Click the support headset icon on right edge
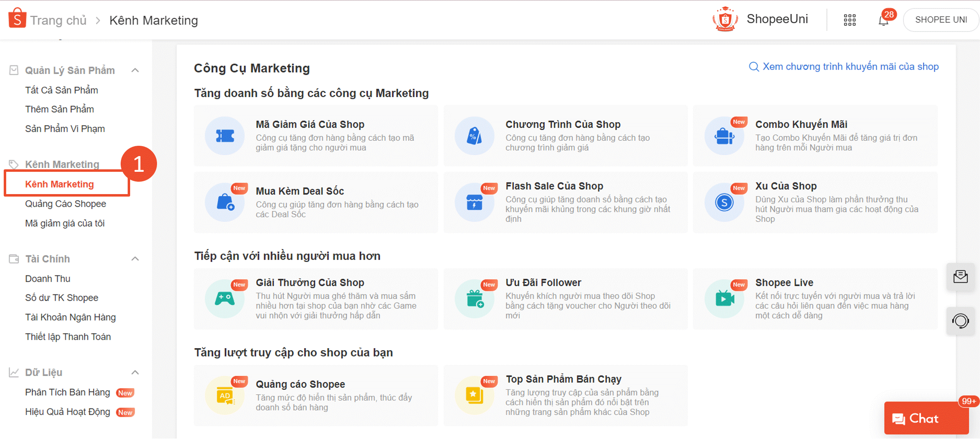 [x=961, y=321]
